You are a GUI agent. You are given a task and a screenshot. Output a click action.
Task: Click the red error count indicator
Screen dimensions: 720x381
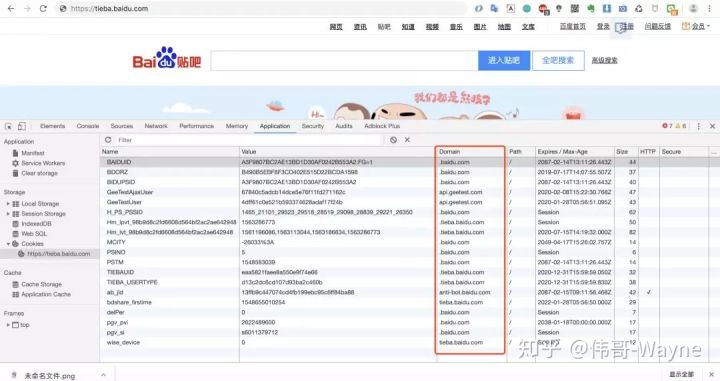click(x=667, y=126)
